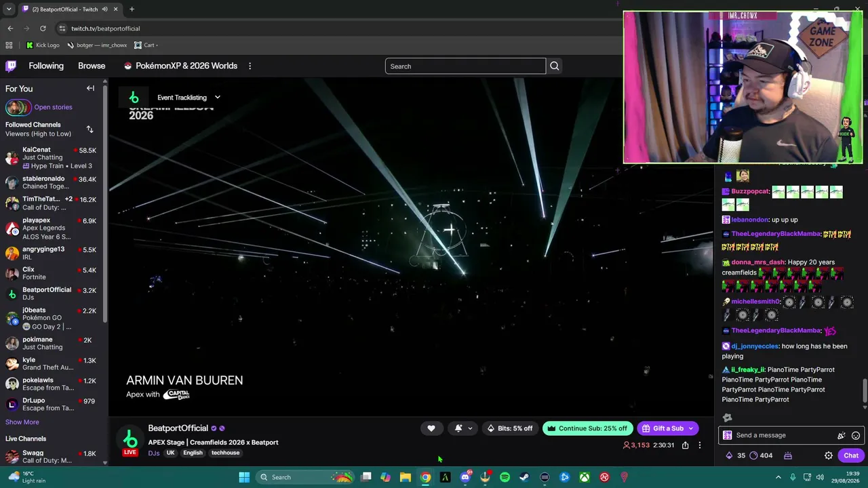This screenshot has height=488, width=868.
Task: Click the UK stream tag
Action: (170, 453)
